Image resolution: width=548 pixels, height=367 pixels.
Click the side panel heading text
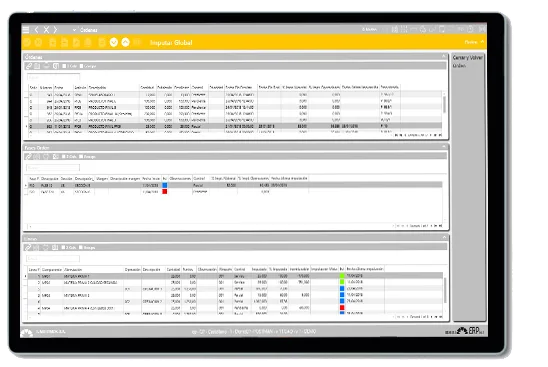[468, 58]
